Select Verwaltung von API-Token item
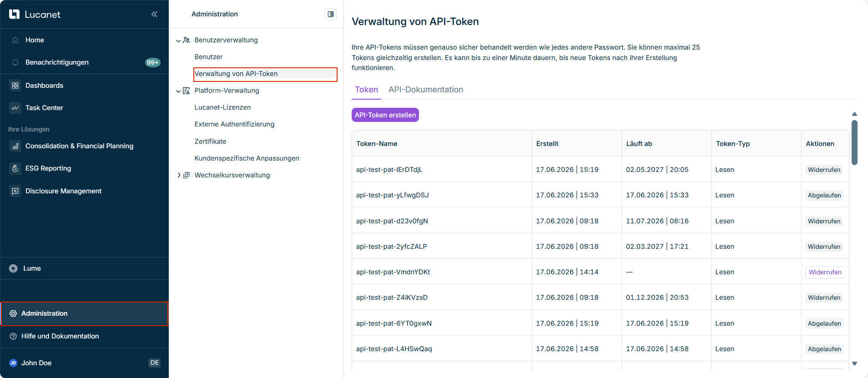 (x=265, y=74)
